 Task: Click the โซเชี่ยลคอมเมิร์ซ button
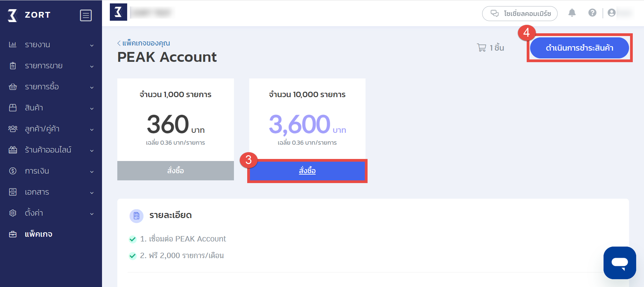(520, 14)
